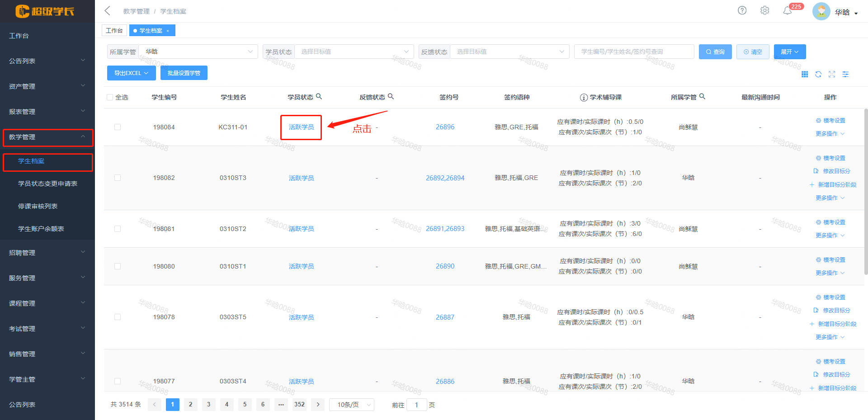Screen dimensions: 868x420
Task: Open the settings gear in the top bar
Action: pyautogui.click(x=764, y=10)
